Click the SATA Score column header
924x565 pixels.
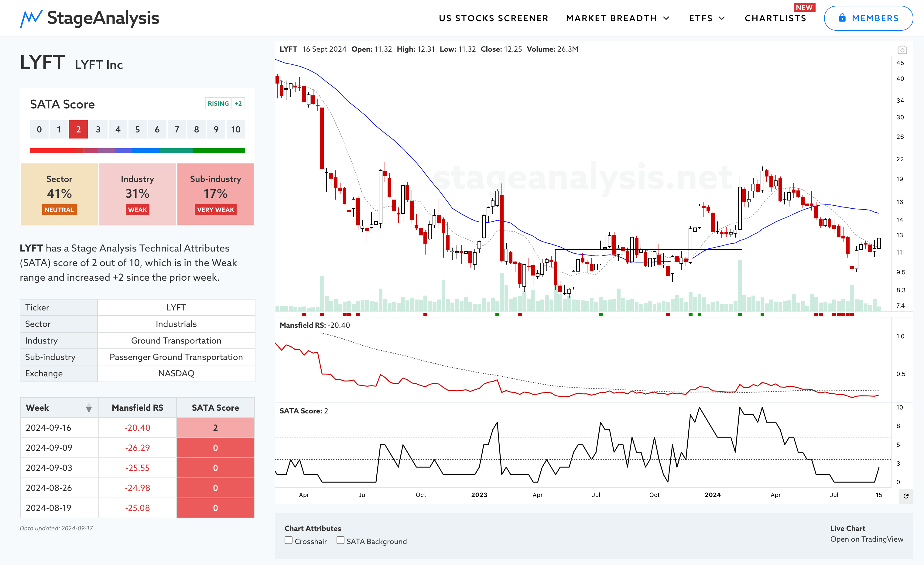(x=215, y=408)
